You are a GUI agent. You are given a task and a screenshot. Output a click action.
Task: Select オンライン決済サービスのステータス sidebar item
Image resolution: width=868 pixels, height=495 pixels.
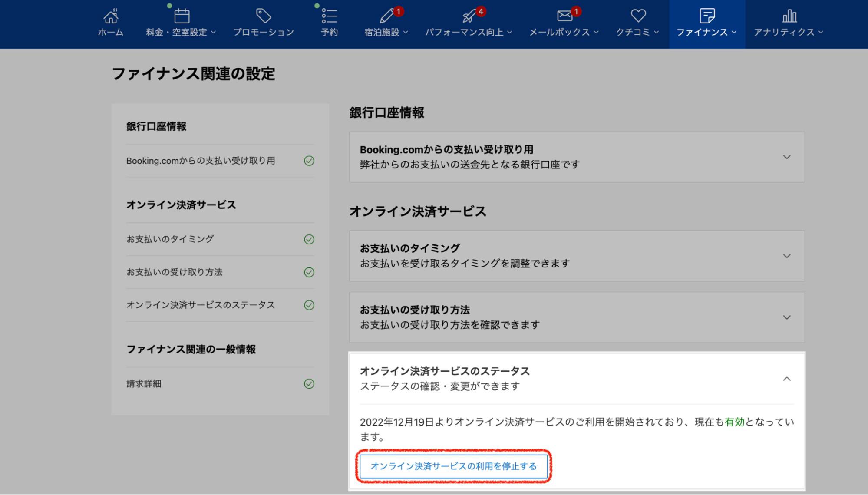point(201,305)
